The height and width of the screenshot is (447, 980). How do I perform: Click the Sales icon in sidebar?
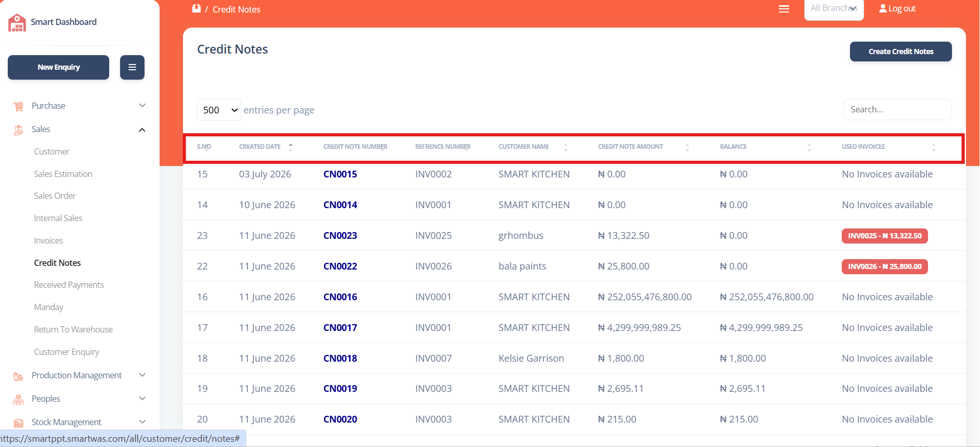19,130
